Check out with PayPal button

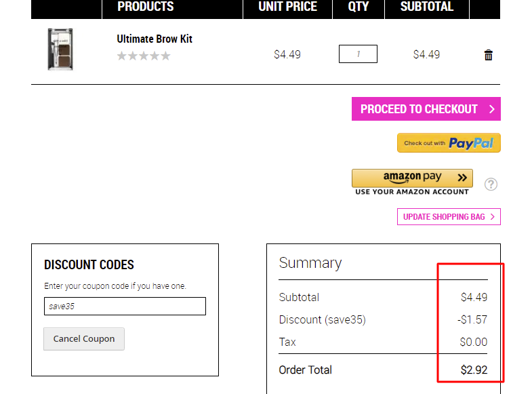pyautogui.click(x=449, y=143)
